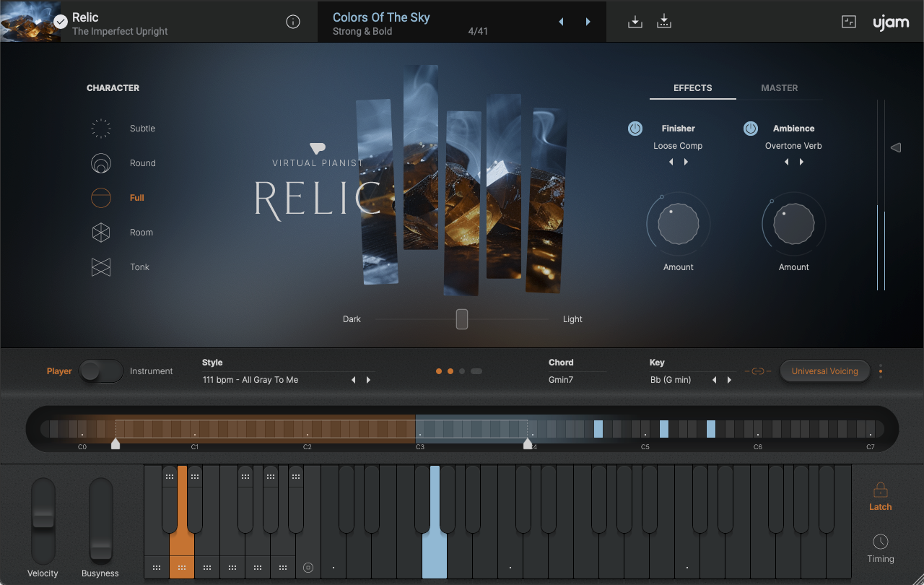Click the voicing link chain icon
Viewport: 924px width, 585px height.
(x=757, y=371)
